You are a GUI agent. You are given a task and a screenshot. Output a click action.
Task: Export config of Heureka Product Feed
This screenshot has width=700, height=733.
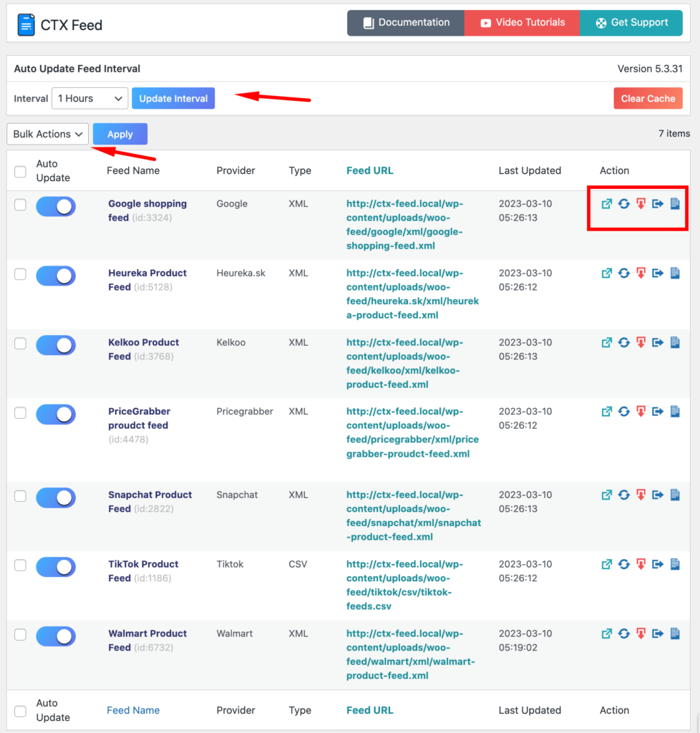point(658,273)
